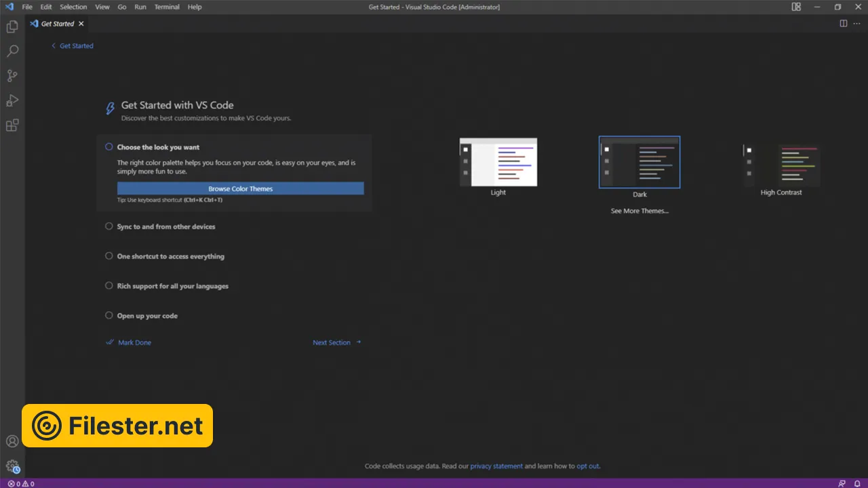Open the Explorer view in activity bar
The width and height of the screenshot is (868, 488).
click(12, 27)
